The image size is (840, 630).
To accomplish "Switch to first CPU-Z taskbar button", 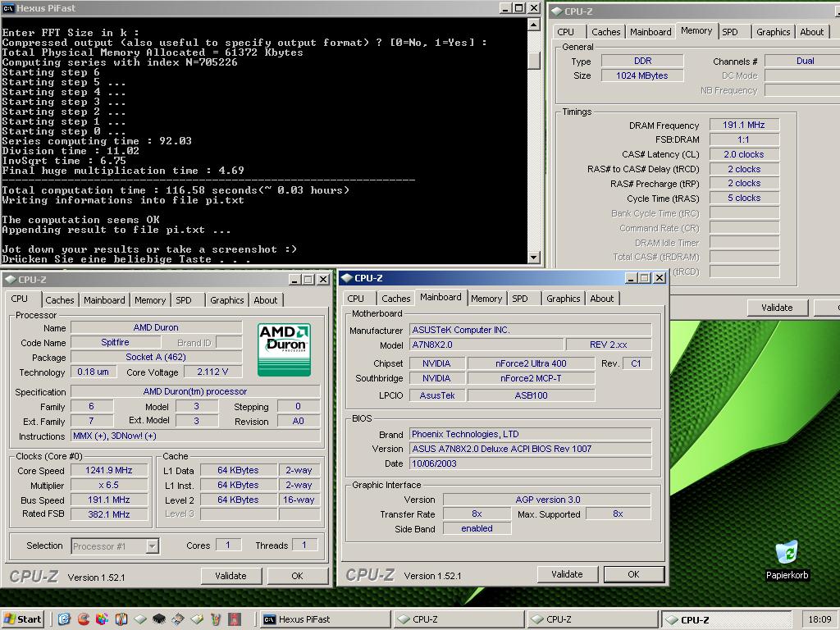I will click(x=458, y=619).
